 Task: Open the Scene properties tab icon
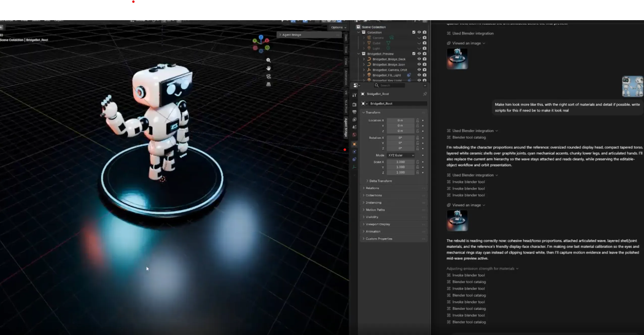click(354, 127)
